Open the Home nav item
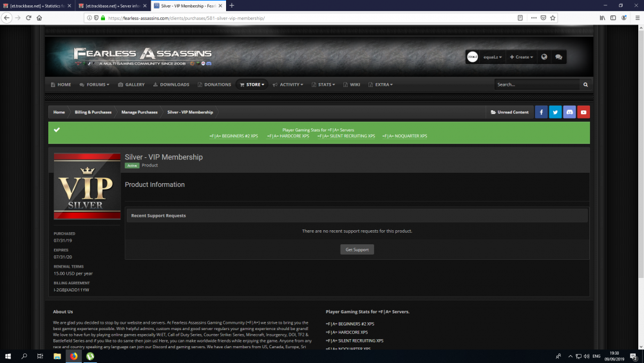 click(61, 84)
